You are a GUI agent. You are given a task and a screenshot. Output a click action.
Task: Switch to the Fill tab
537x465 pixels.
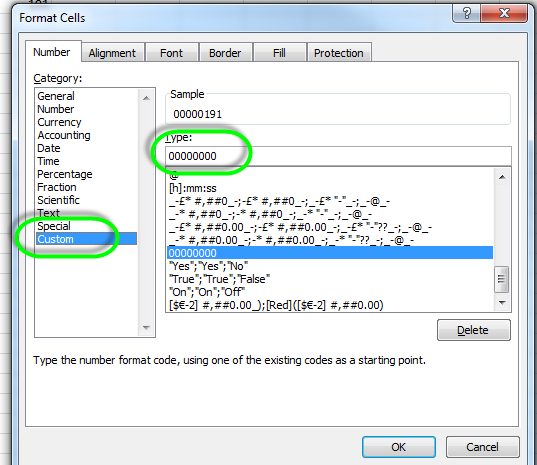point(279,53)
